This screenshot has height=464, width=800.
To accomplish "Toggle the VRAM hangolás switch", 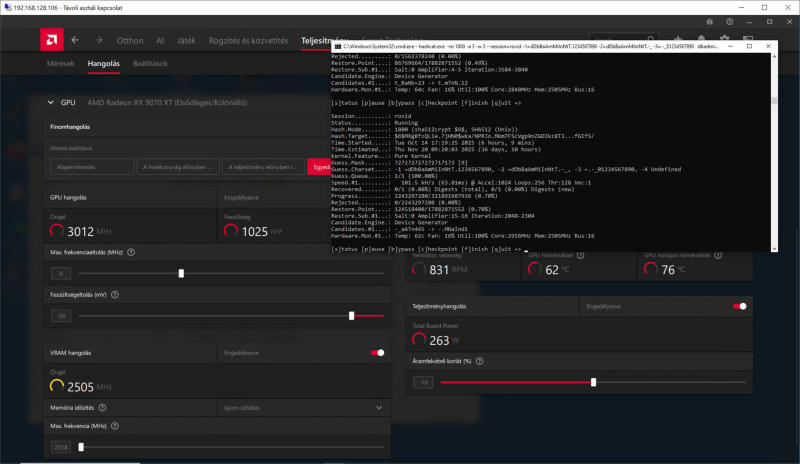I will pyautogui.click(x=378, y=353).
